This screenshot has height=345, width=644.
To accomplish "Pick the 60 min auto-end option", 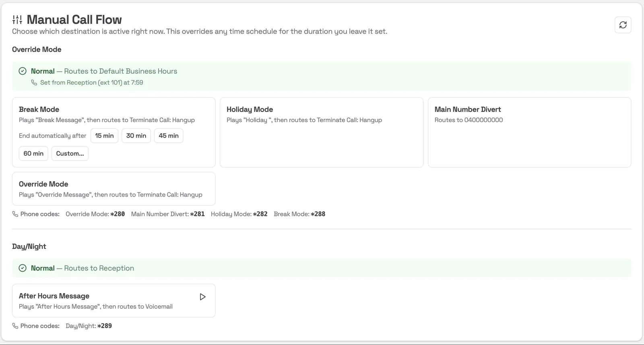I will click(33, 153).
